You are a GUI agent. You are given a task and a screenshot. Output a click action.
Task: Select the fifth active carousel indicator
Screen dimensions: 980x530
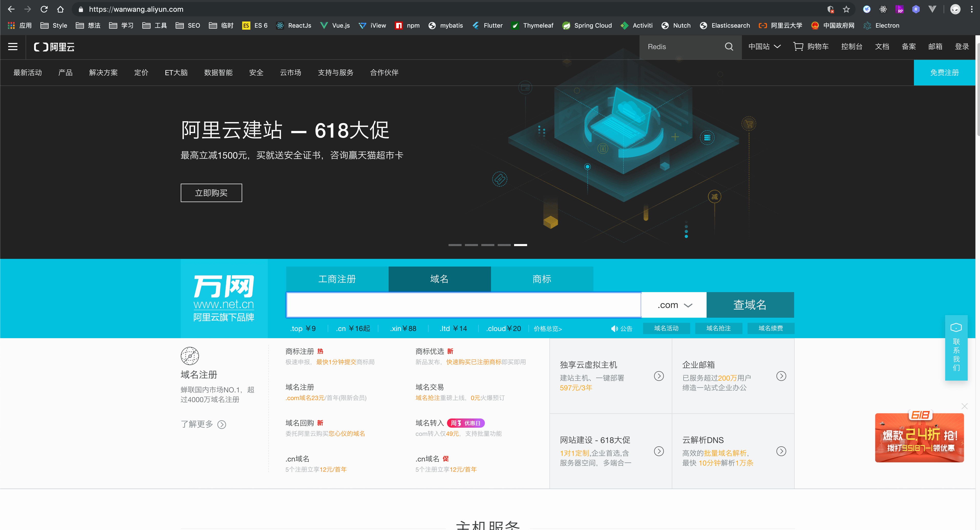click(520, 245)
